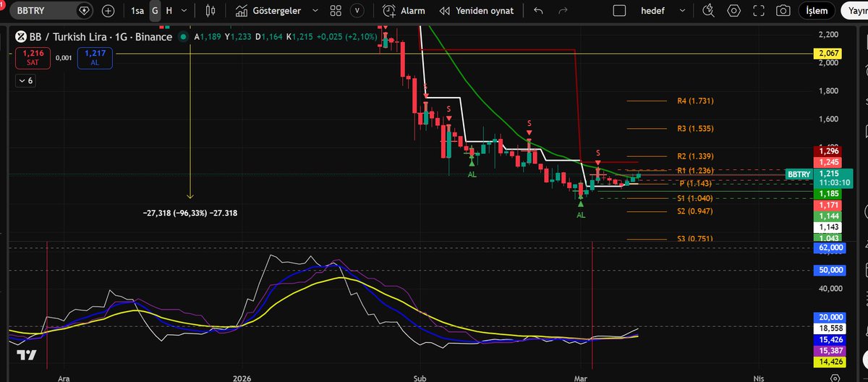The image size is (868, 382).
Task: Take a chart snapshot with camera icon
Action: coord(783,11)
